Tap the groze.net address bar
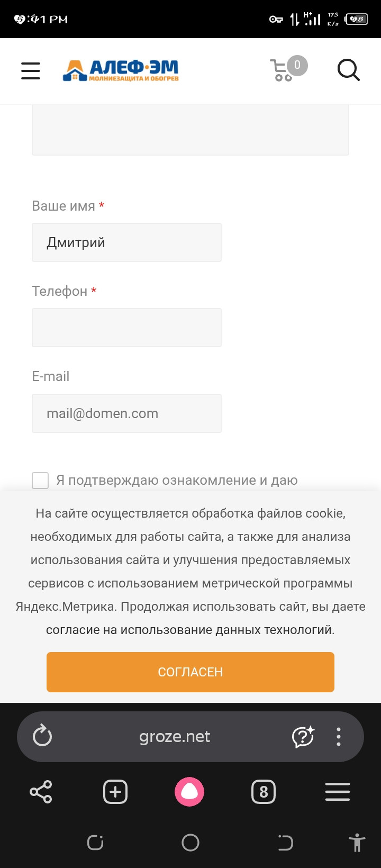Image resolution: width=381 pixels, height=868 pixels. tap(175, 736)
